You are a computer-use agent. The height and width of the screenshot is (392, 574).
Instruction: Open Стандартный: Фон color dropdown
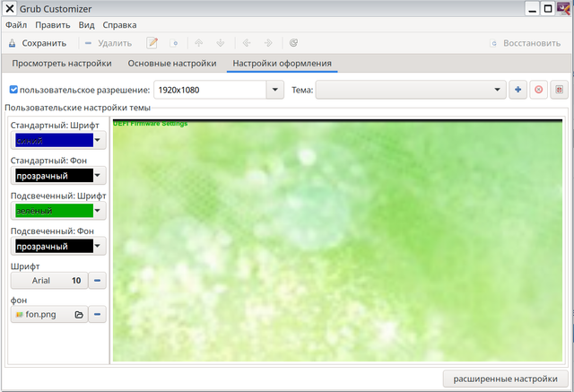coord(98,176)
